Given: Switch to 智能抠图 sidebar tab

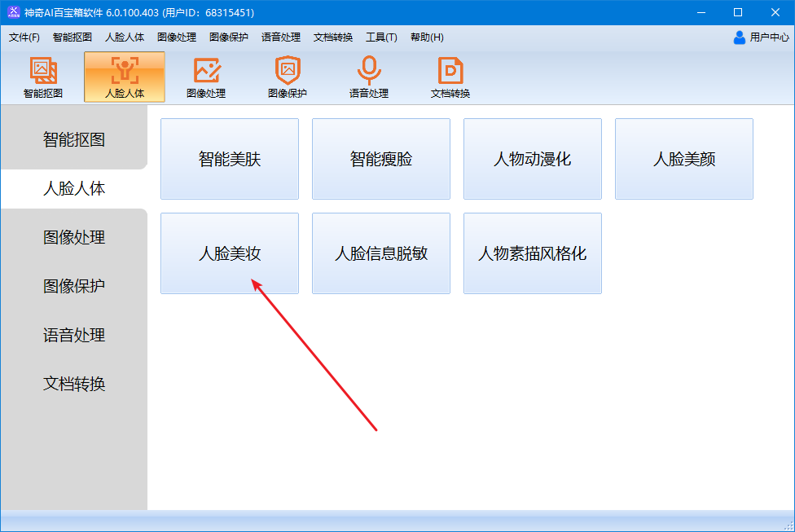Looking at the screenshot, I should [74, 139].
